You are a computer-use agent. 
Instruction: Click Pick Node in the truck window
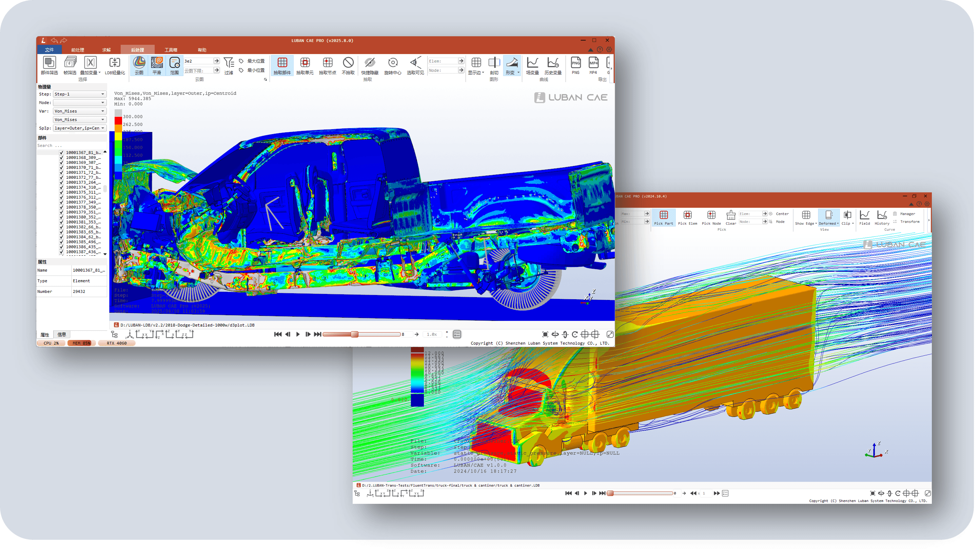click(711, 215)
